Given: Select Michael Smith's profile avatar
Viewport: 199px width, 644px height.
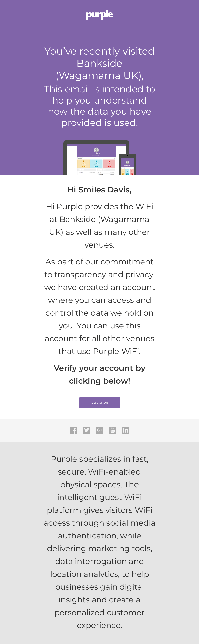Looking at the screenshot, I should [96, 150].
